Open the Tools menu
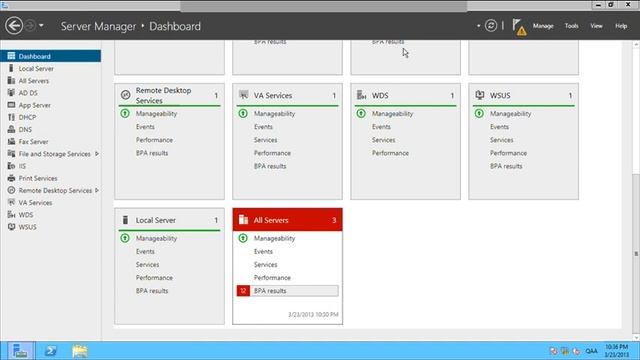Screen dimensions: 640x360 tap(571, 26)
